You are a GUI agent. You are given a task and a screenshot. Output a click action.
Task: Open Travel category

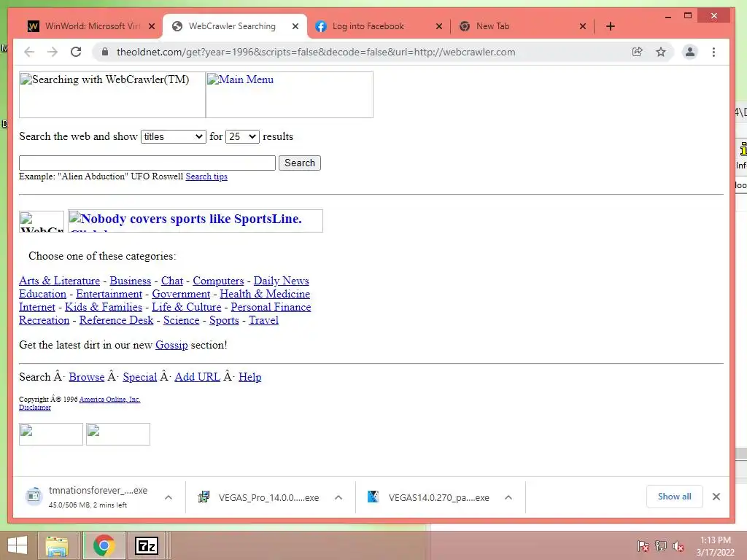coord(263,321)
